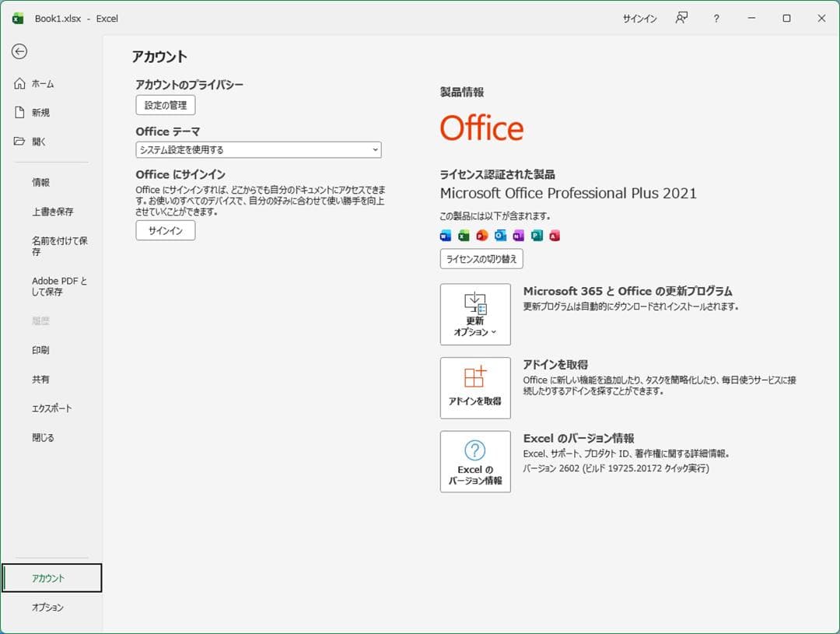This screenshot has height=634, width=840.
Task: Click the 新規 sidebar label
Action: [x=40, y=113]
